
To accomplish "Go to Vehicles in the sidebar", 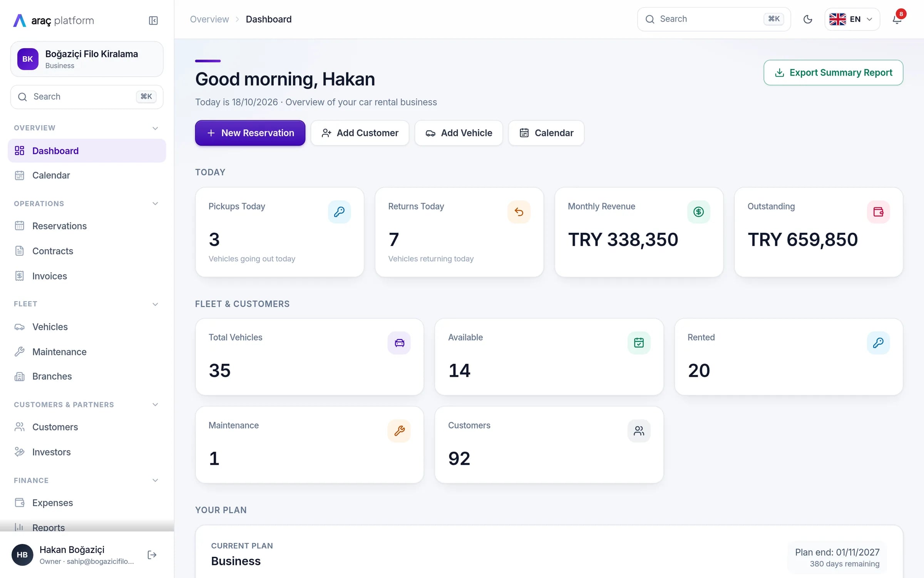I will [87, 327].
